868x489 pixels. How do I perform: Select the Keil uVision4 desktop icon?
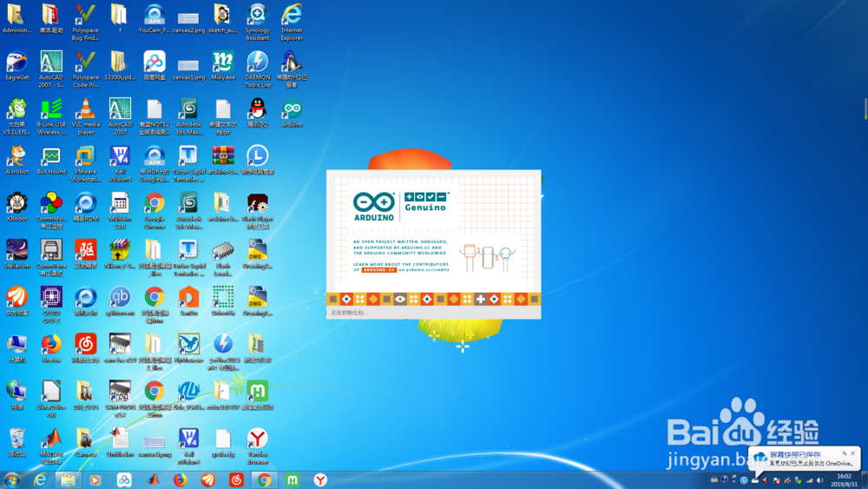click(188, 446)
